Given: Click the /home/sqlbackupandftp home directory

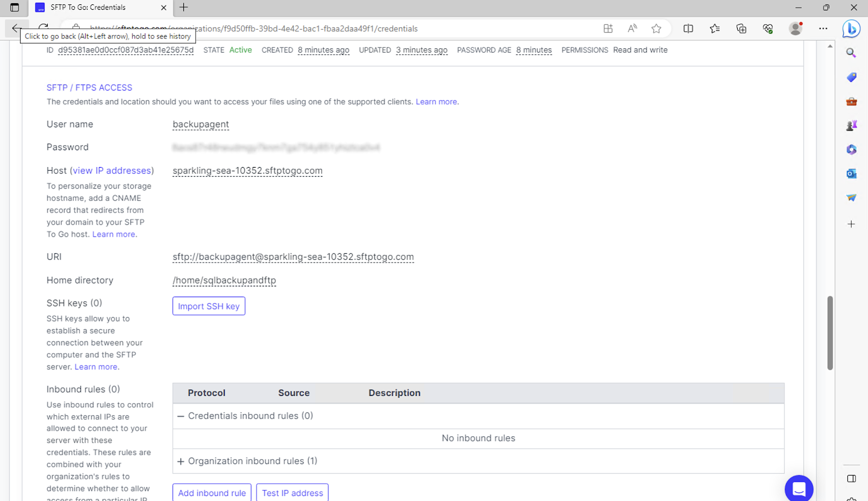Looking at the screenshot, I should pos(224,280).
